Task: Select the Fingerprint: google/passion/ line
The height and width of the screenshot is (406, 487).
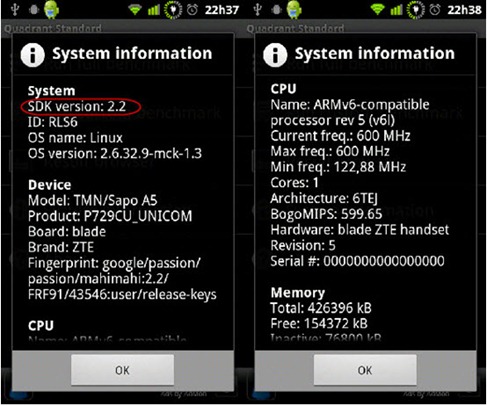Action: pyautogui.click(x=114, y=263)
